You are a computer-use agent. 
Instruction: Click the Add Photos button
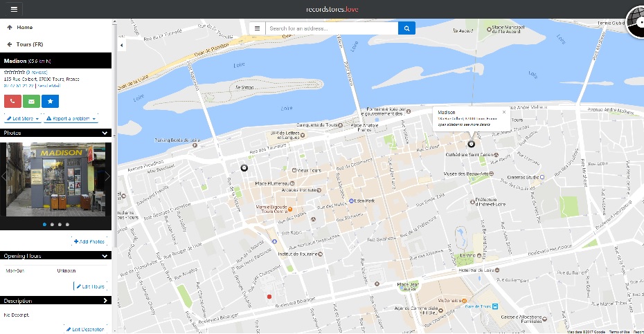tap(89, 241)
